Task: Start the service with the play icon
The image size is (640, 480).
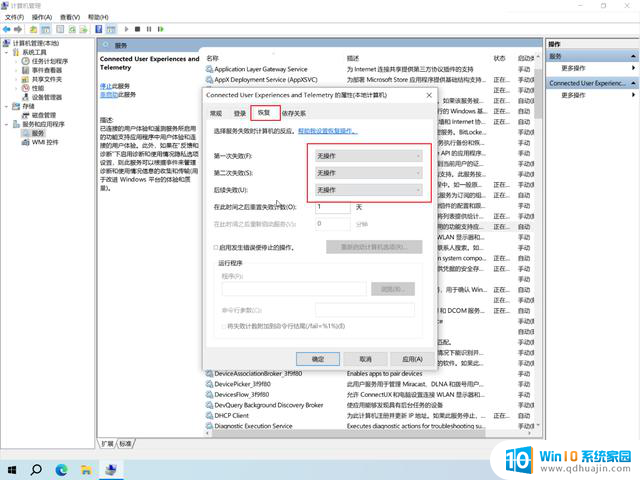Action: coord(126,29)
